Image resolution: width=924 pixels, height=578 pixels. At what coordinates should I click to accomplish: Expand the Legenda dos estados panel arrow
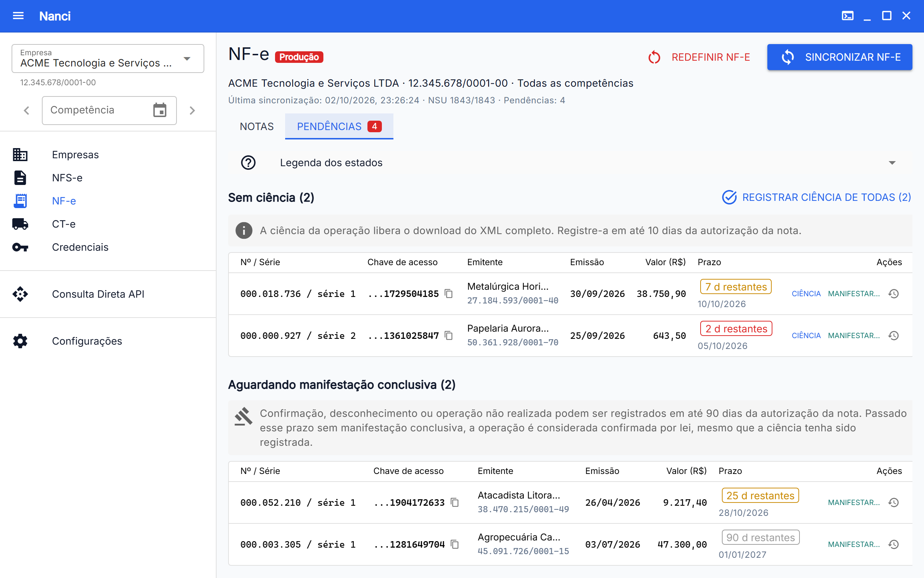coord(892,163)
